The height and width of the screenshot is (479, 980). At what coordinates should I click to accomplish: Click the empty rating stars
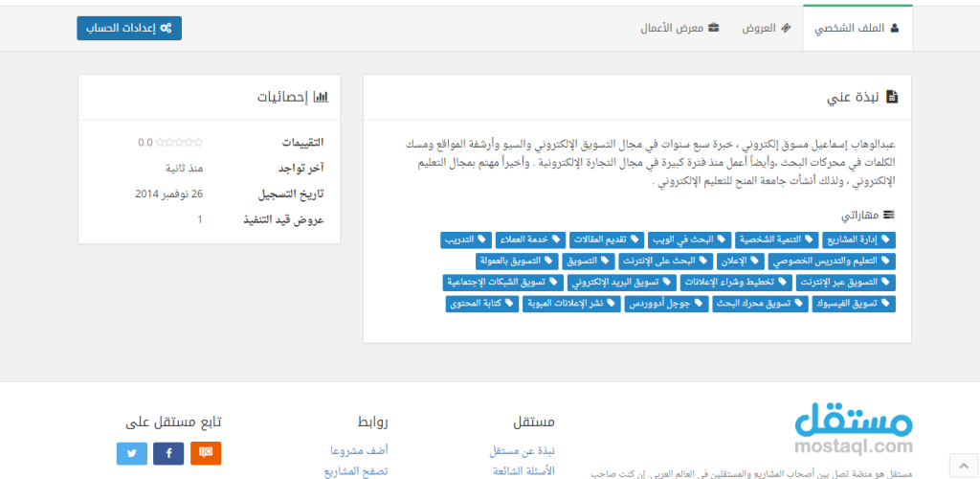[179, 143]
